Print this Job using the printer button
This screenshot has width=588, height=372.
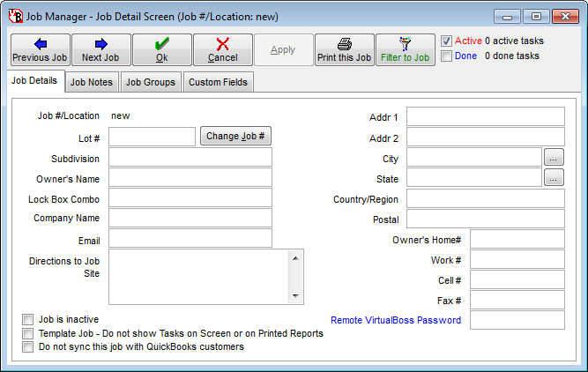[x=345, y=50]
